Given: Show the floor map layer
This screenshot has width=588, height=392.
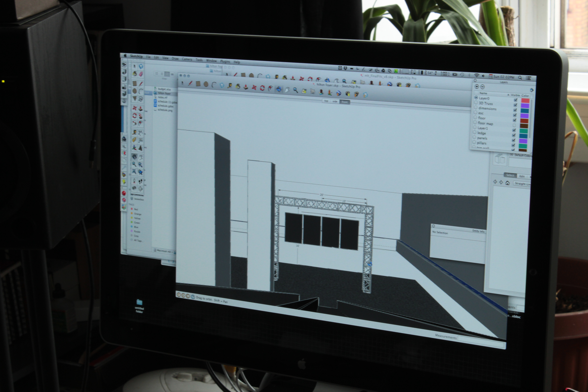Looking at the screenshot, I should coord(514,125).
